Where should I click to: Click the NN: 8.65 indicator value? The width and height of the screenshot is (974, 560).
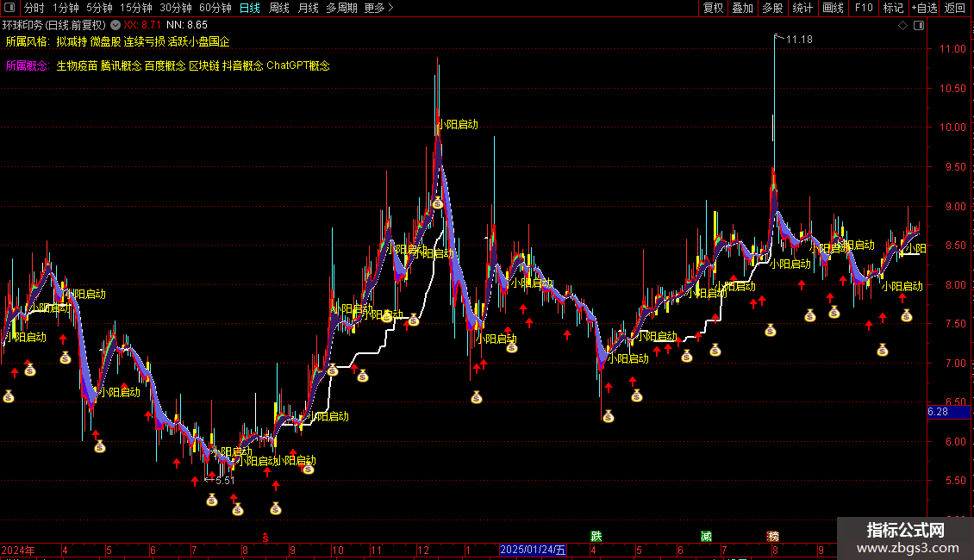187,25
